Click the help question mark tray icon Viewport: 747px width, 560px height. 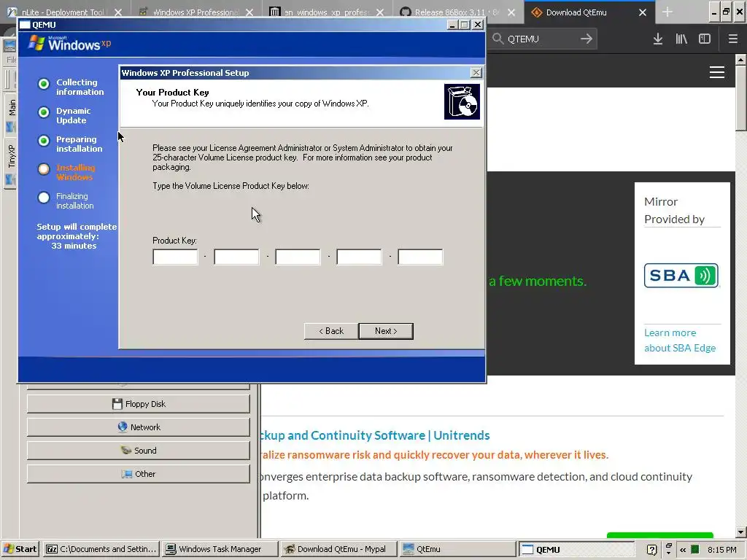pyautogui.click(x=652, y=550)
